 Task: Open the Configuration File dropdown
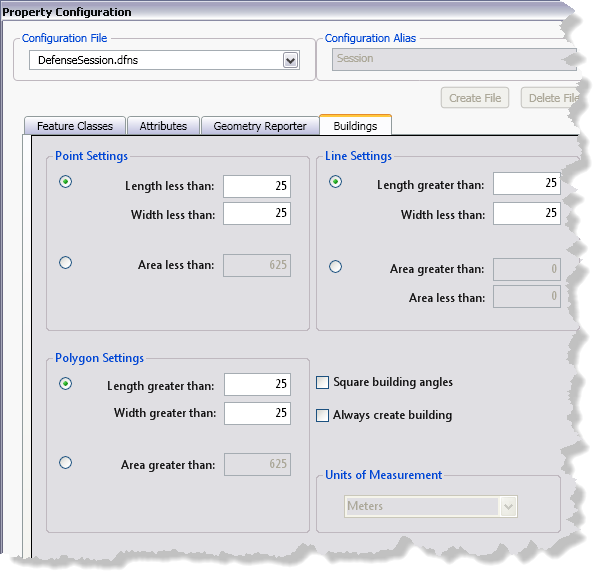click(x=290, y=61)
